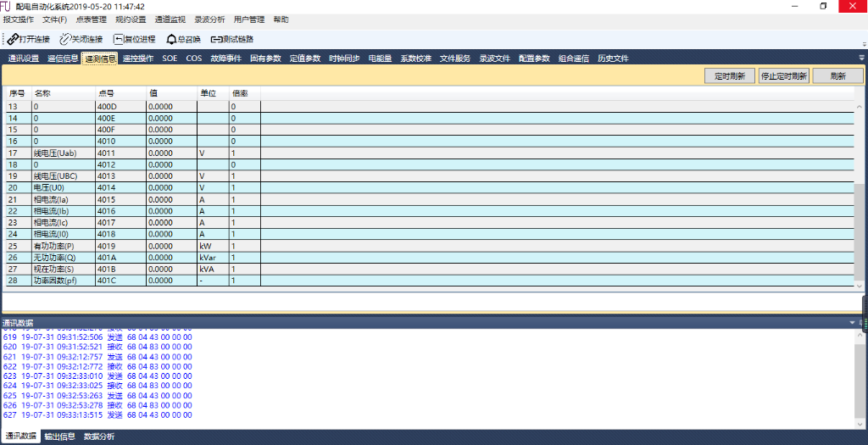
Task: Switch to the 通讯数据 bottom tab
Action: (21, 437)
